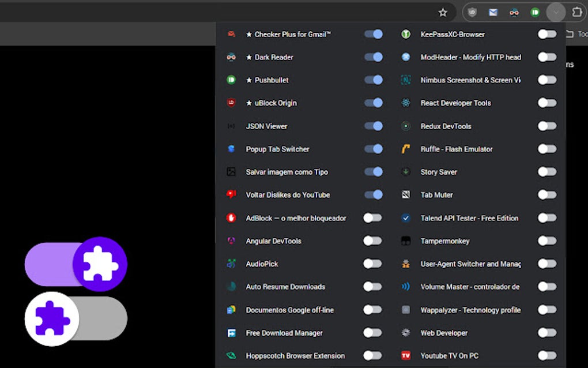This screenshot has height=368, width=588.
Task: Click the Dark Reader binoculars icon in toolbar
Action: [514, 12]
